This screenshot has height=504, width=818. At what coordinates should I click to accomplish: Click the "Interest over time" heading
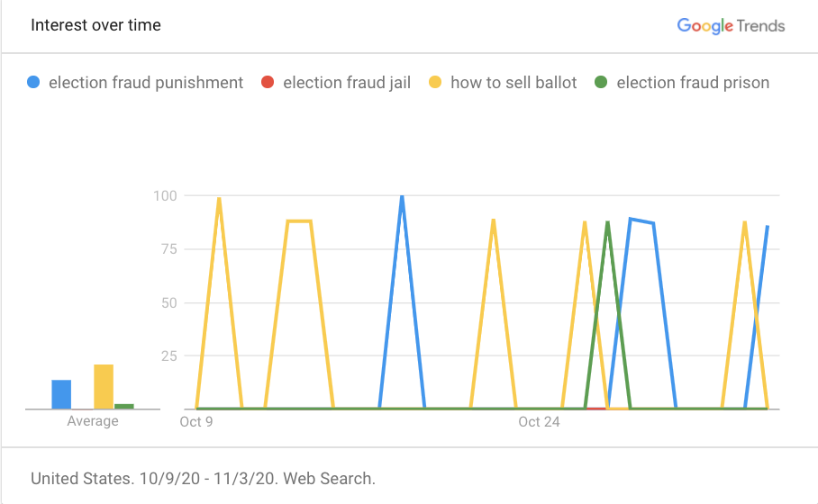[95, 25]
